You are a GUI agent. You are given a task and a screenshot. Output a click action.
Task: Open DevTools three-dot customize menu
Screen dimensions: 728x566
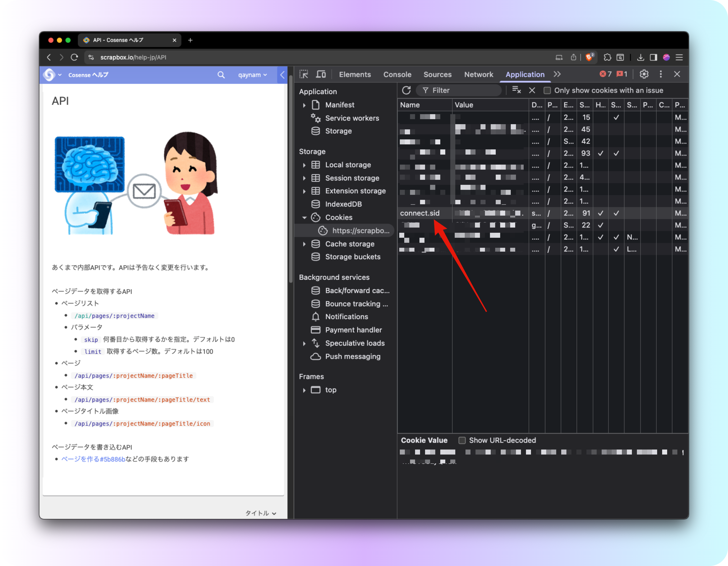click(x=661, y=74)
